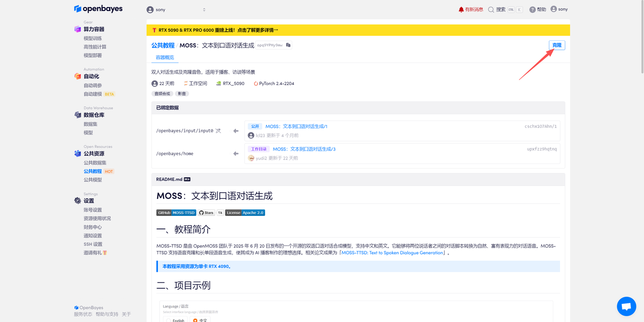644x322 pixels.
Task: Open 通知设置 in sidebar
Action: pyautogui.click(x=93, y=235)
